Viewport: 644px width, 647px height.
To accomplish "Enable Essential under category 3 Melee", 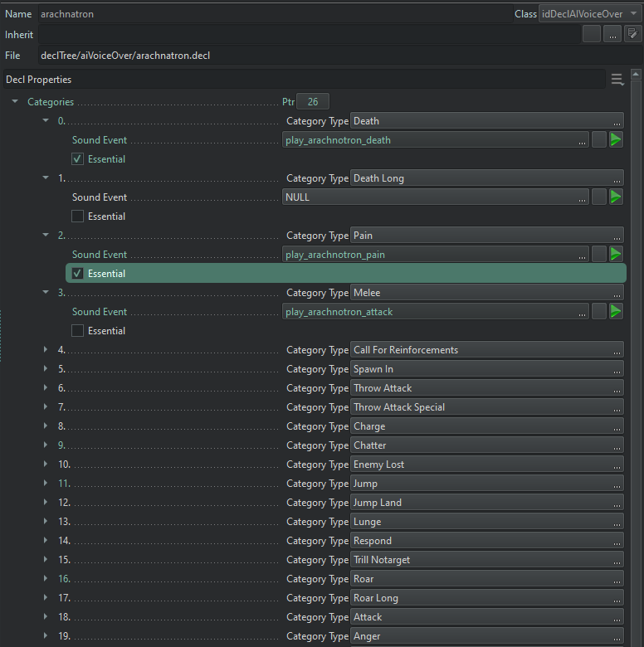I will (x=77, y=330).
